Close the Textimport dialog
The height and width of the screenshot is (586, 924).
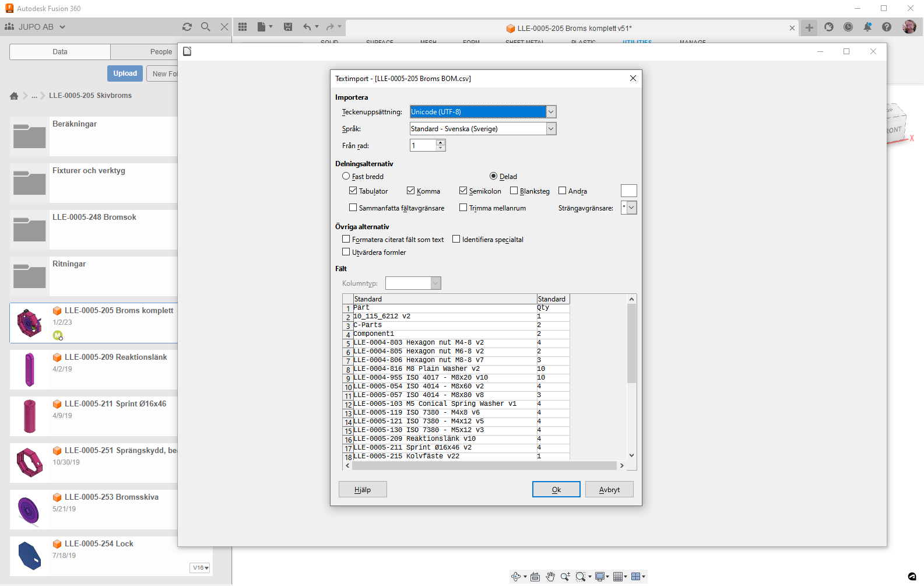click(x=633, y=78)
